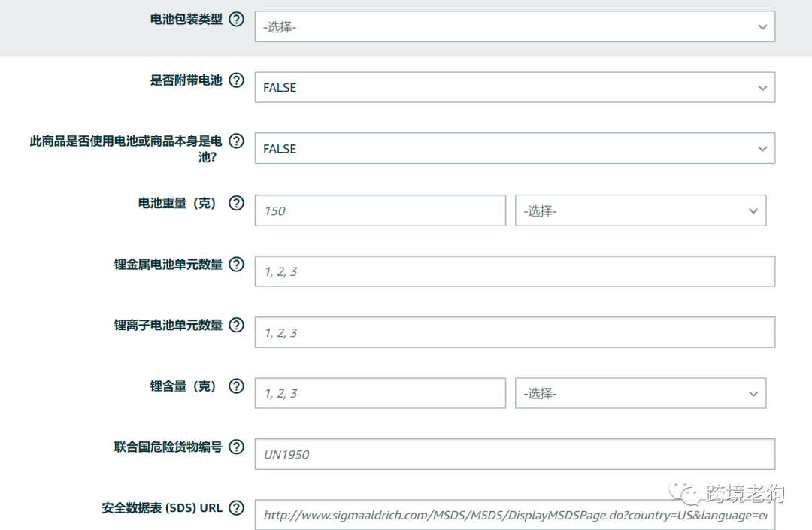812x530 pixels.
Task: Open help icon for 锂金属电池单元数量
Action: click(237, 264)
